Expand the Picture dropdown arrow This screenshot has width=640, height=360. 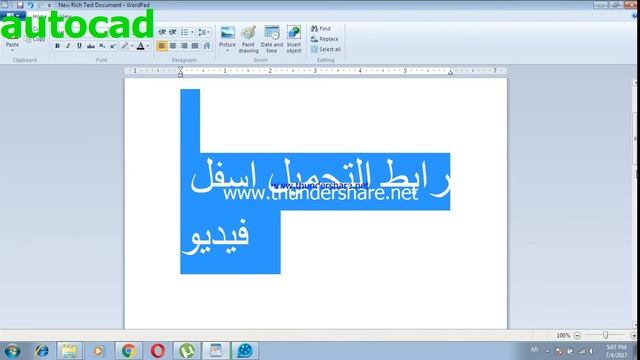pyautogui.click(x=227, y=51)
